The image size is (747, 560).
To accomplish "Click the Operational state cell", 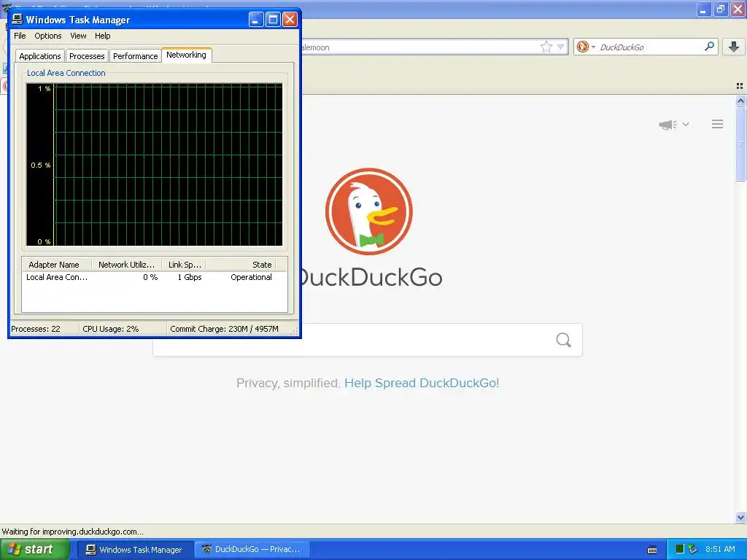I will tap(251, 277).
